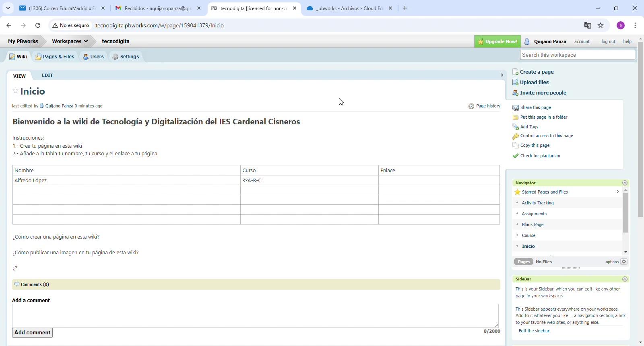Close the Correo EducaMadrid tab

point(103,8)
